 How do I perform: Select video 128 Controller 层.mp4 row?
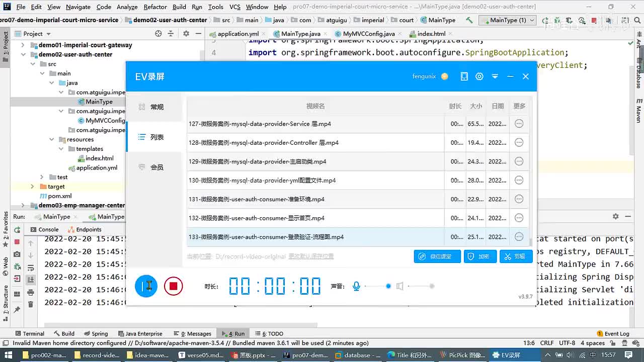point(358,143)
